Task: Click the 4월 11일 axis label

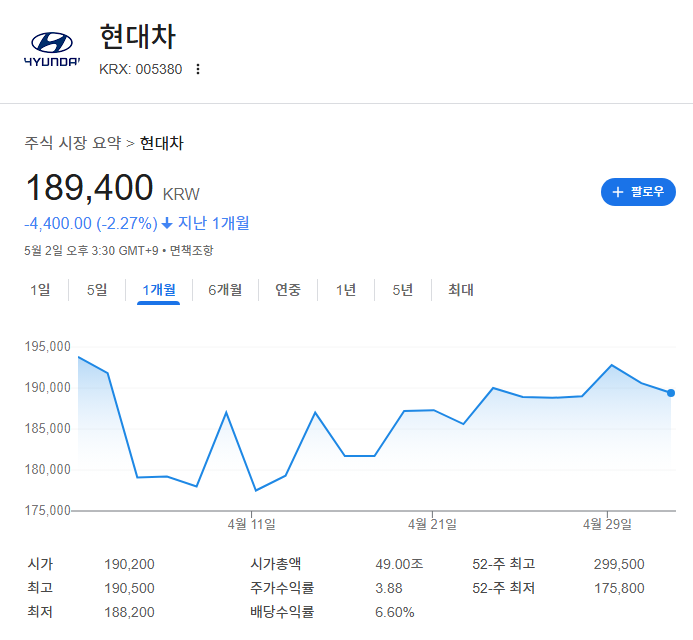Action: tap(251, 524)
